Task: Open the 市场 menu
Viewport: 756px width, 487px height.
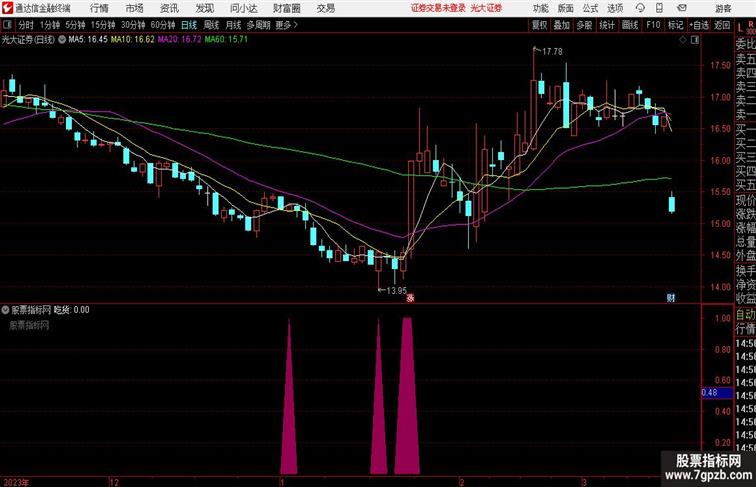Action: click(x=135, y=8)
